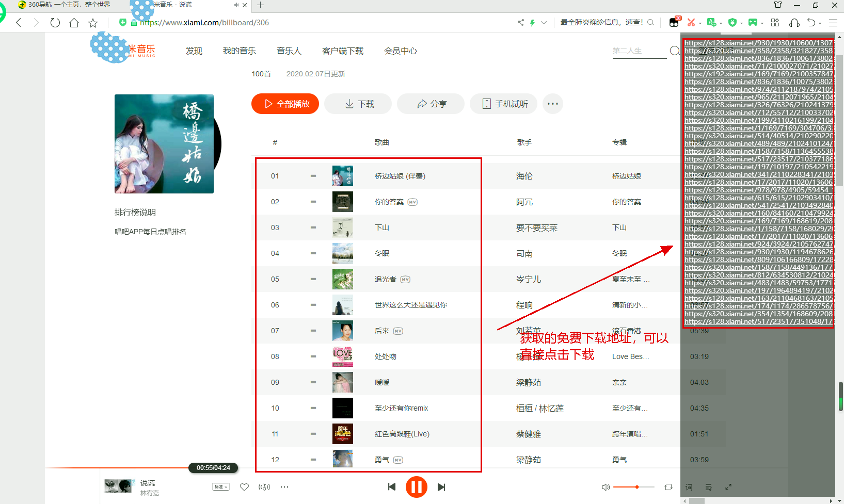Click the MV badge beside 追光者

coord(405,279)
